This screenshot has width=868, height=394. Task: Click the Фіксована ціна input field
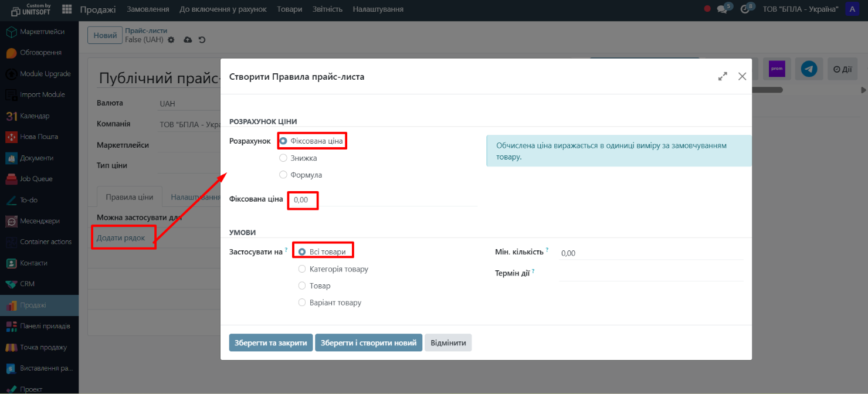point(381,200)
